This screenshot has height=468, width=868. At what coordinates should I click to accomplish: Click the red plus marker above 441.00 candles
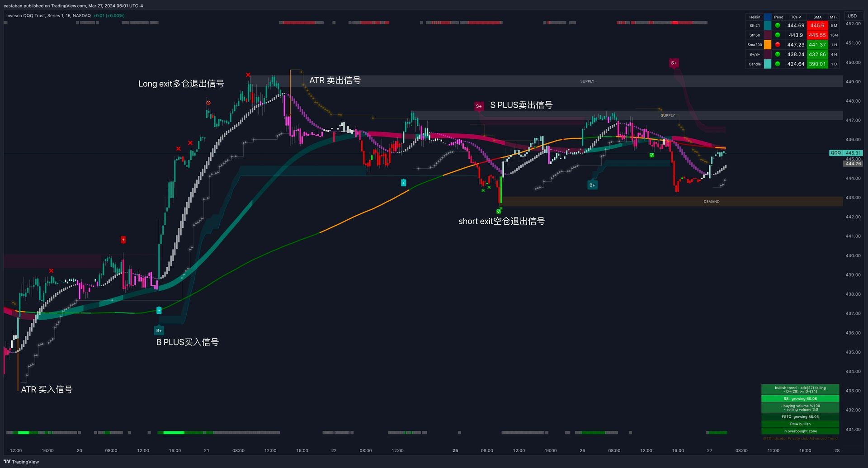[123, 240]
